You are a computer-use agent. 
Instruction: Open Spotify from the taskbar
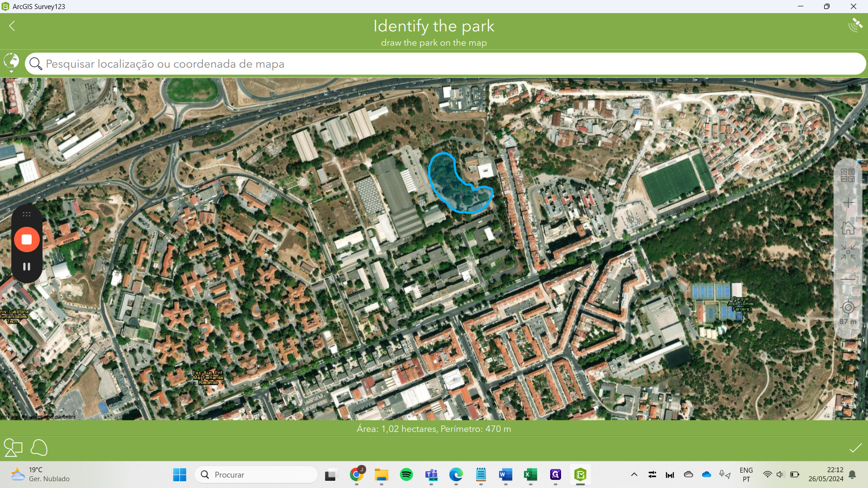(x=406, y=474)
